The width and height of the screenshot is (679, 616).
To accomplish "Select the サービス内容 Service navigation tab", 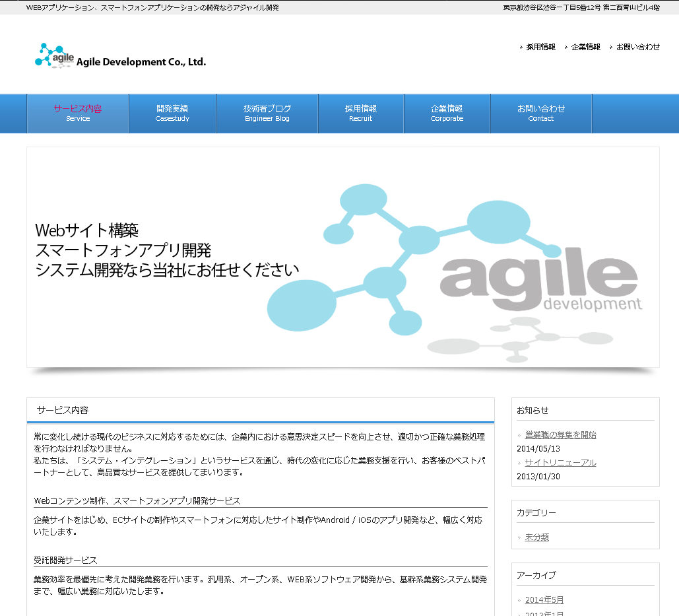I will click(x=78, y=113).
